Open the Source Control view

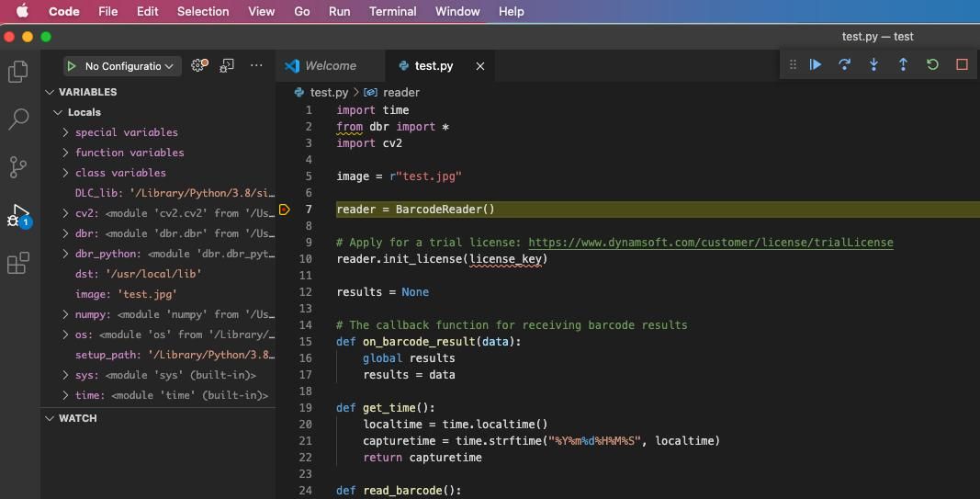point(18,166)
